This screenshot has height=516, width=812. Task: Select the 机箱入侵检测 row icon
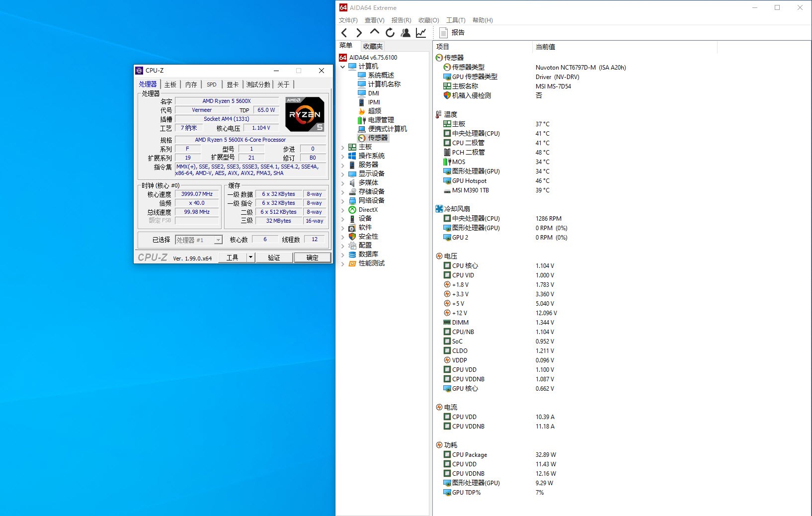447,95
